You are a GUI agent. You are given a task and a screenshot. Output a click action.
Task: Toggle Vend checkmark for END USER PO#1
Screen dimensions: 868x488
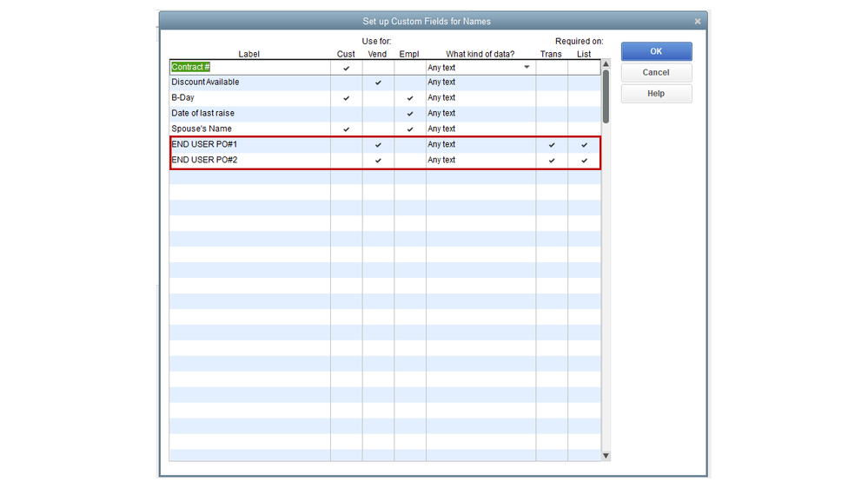[x=378, y=144]
